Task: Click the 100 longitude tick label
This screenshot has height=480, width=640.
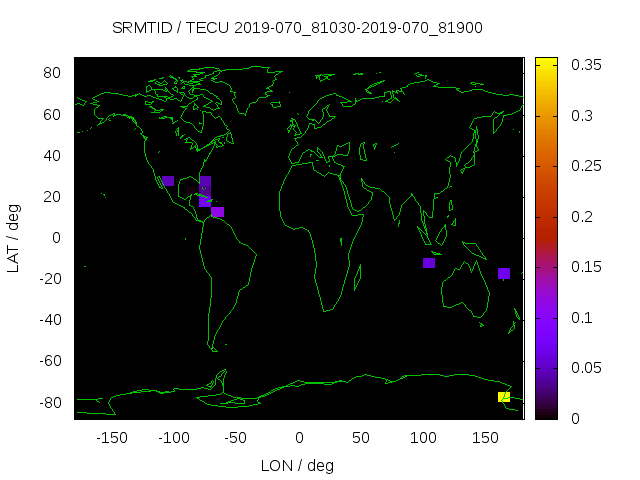Action: point(423,438)
